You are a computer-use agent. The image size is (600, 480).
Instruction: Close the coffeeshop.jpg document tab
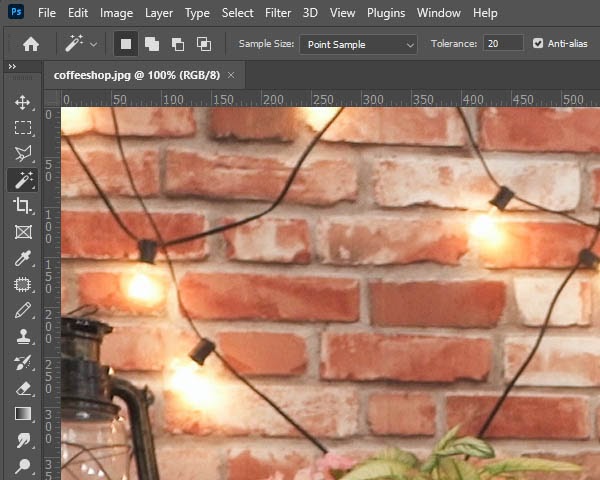[x=232, y=75]
